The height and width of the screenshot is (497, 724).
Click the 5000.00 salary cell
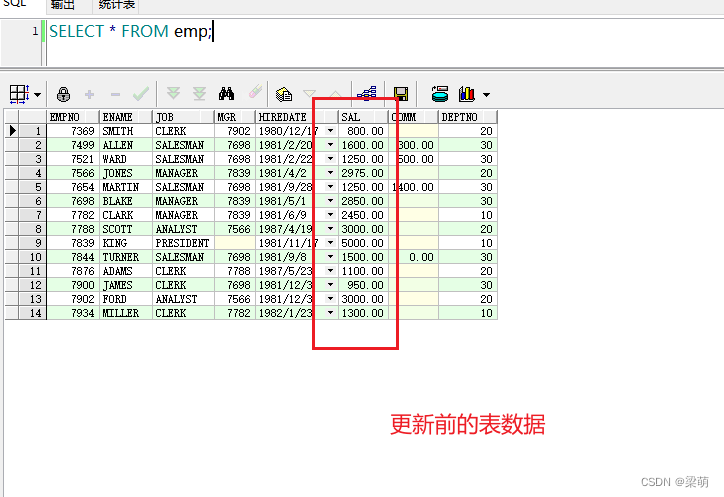pos(363,243)
